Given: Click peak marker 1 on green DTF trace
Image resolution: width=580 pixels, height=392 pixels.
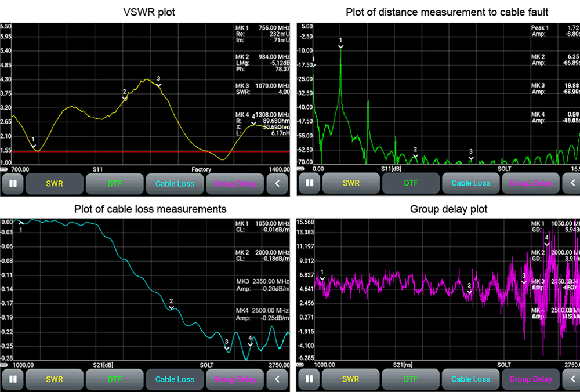Looking at the screenshot, I should (341, 45).
